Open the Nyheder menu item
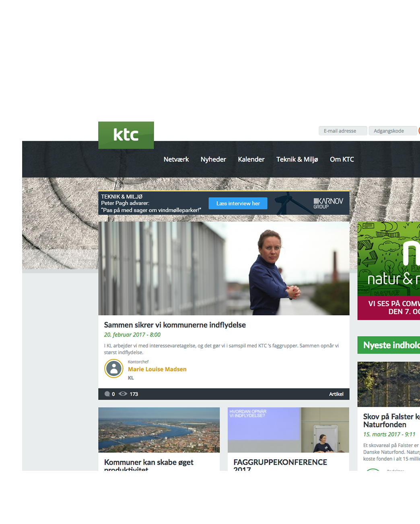 pyautogui.click(x=213, y=159)
